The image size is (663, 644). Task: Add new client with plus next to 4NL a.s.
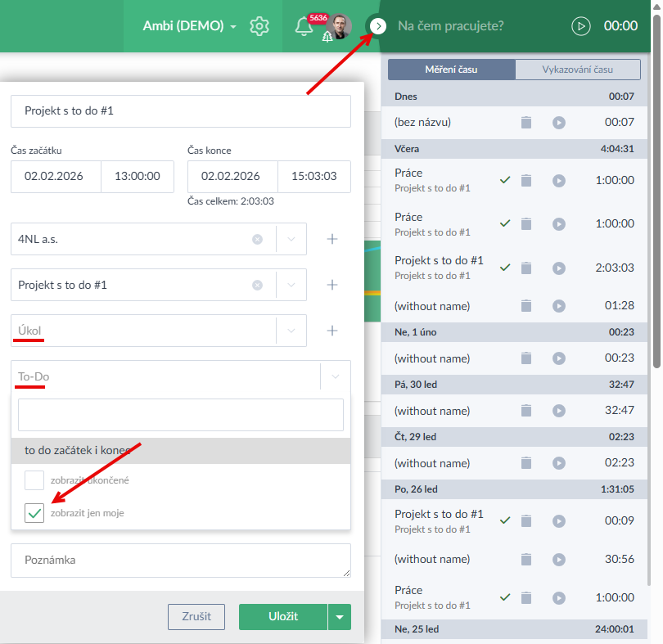[332, 239]
